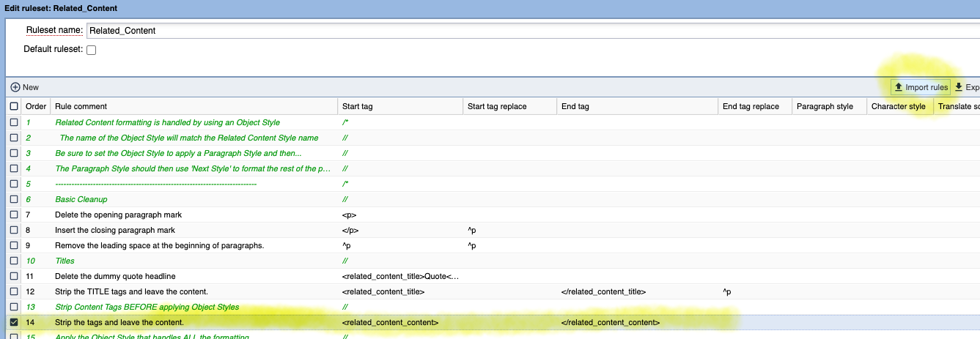Sort by the Order column header

pyautogui.click(x=36, y=107)
